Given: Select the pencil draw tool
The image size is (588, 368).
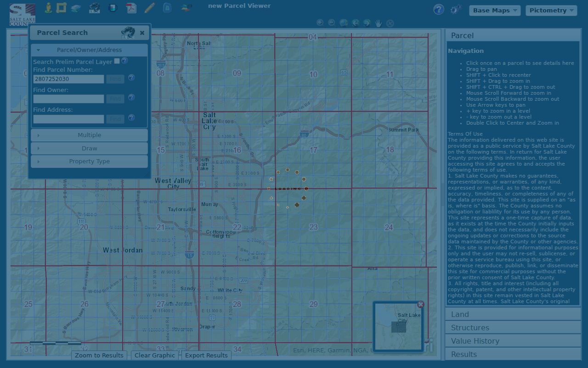Looking at the screenshot, I should [149, 8].
